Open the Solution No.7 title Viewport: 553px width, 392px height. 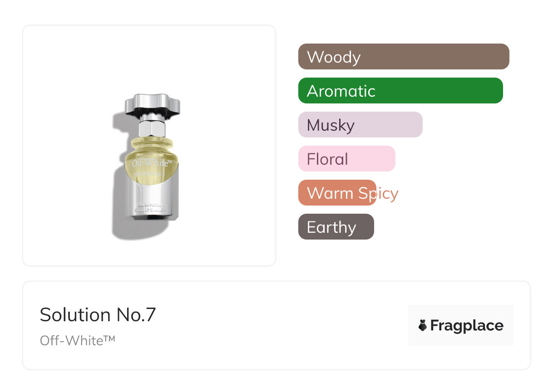click(x=98, y=314)
